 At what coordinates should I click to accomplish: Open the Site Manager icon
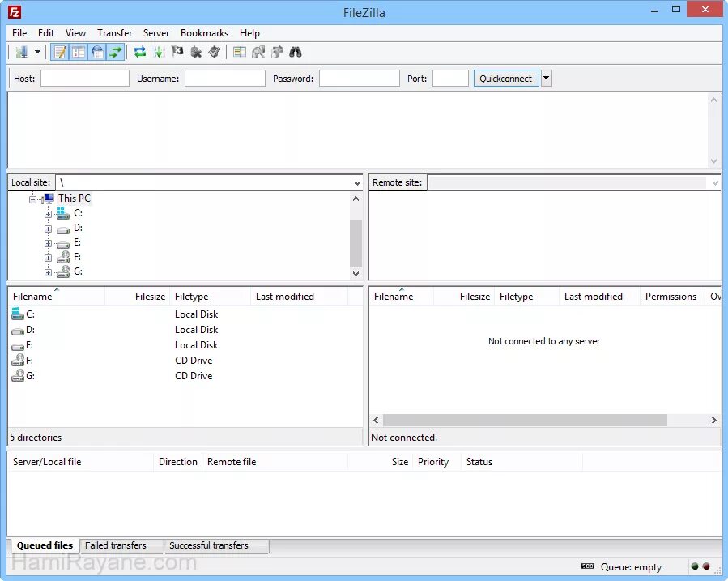21,52
